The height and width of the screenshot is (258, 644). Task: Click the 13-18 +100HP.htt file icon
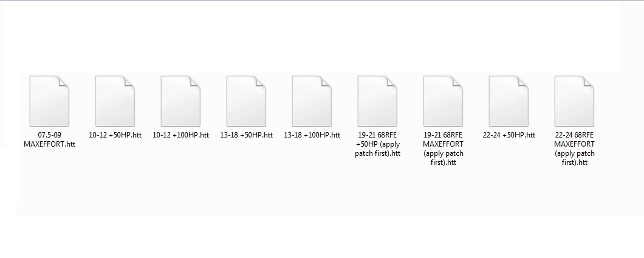(312, 101)
